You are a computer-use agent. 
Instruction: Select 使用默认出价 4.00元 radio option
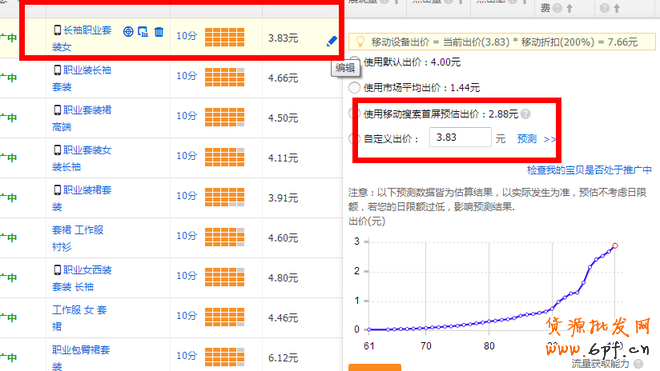[355, 62]
